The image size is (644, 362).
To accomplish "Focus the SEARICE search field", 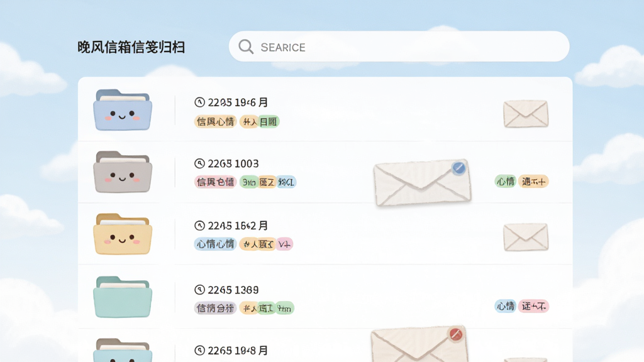I will click(x=399, y=47).
